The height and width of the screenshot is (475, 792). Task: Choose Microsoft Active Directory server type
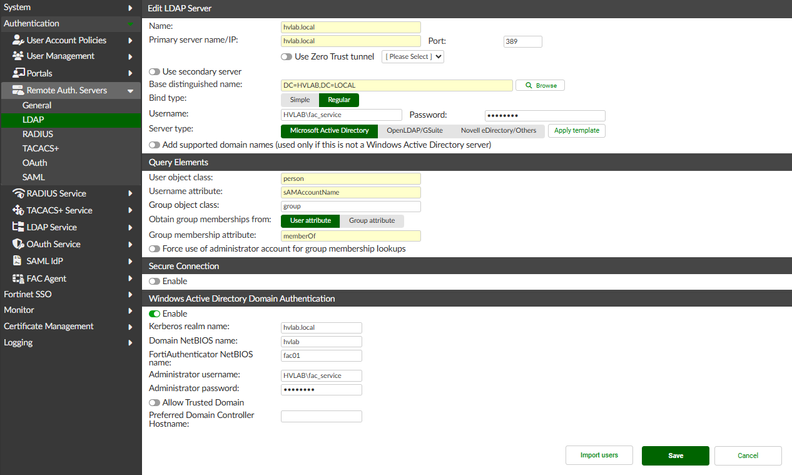tap(329, 131)
